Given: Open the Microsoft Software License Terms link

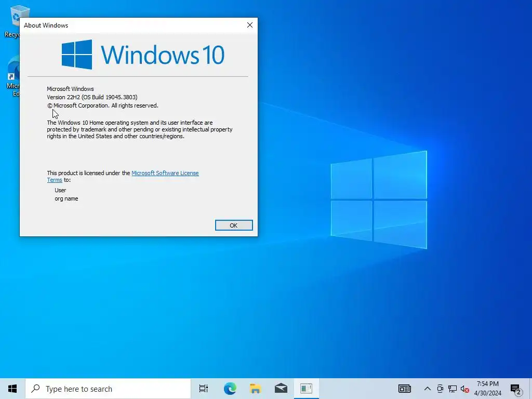Looking at the screenshot, I should (x=165, y=173).
